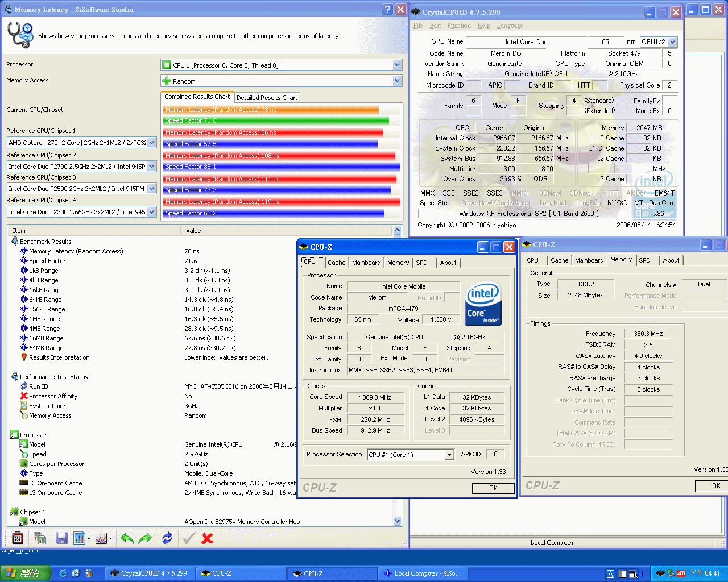Click the Results Interpretation lightbulb icon
Viewport: 728px width, 582px height.
point(24,357)
